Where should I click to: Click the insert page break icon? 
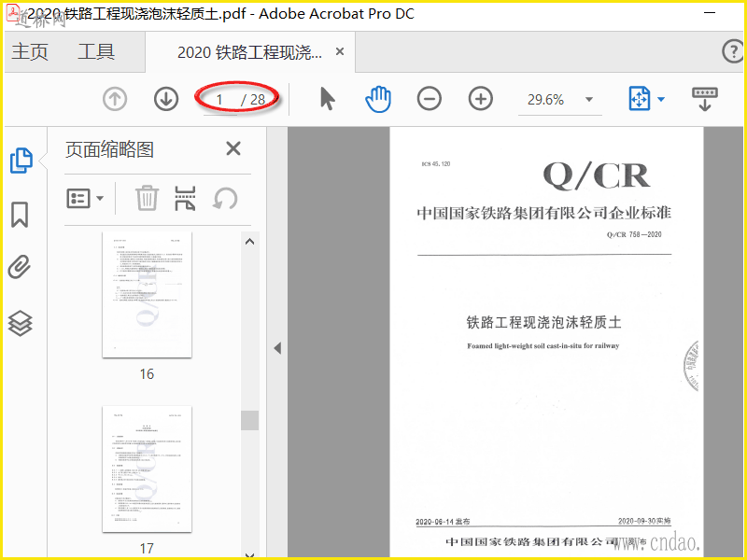[x=185, y=198]
